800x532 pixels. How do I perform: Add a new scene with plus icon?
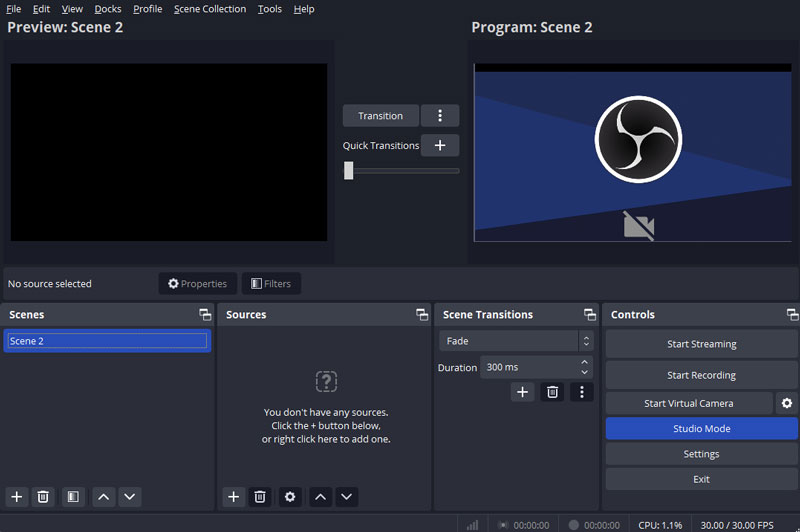[x=16, y=496]
